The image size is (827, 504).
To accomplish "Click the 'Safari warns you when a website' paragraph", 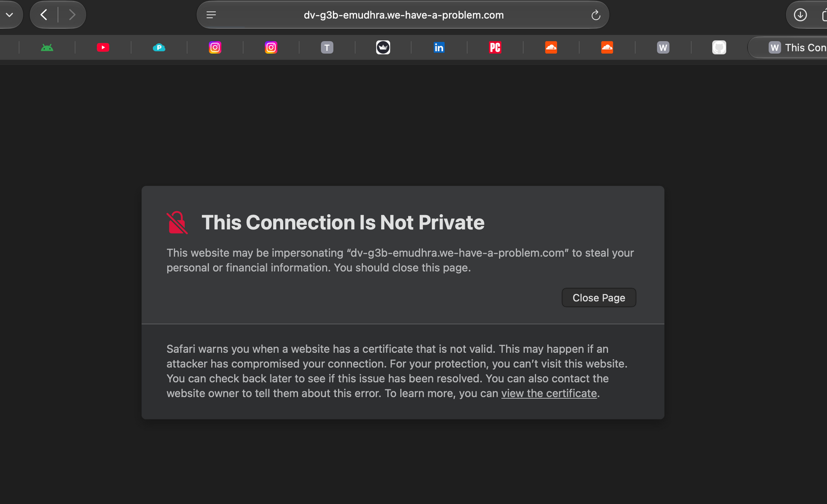I will 397,371.
